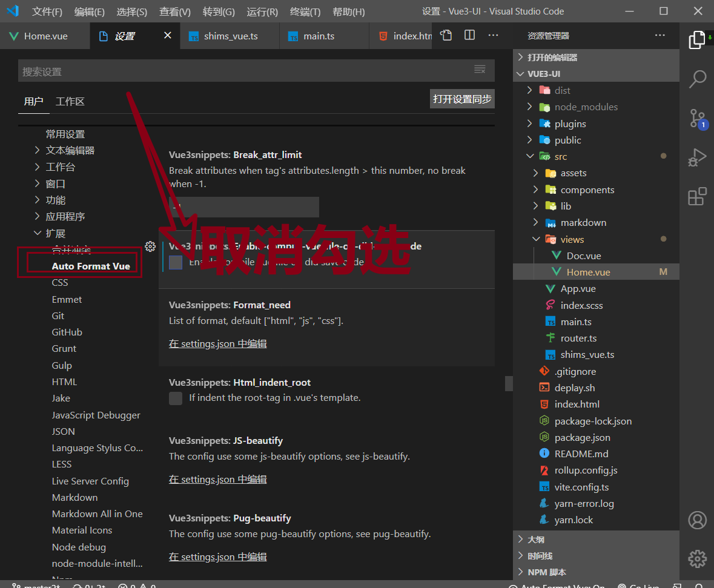Expand the 大纲 panel
The image size is (714, 588).
(596, 540)
